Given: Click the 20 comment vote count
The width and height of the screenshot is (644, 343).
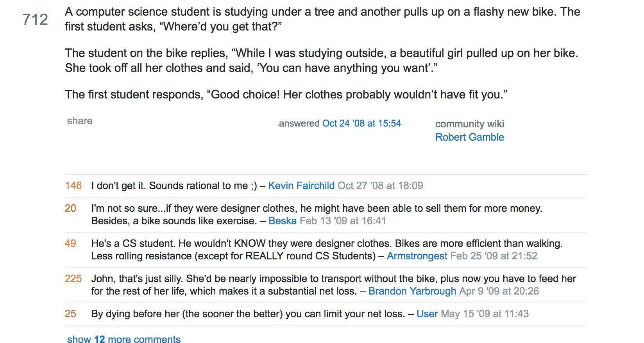Looking at the screenshot, I should point(70,208).
